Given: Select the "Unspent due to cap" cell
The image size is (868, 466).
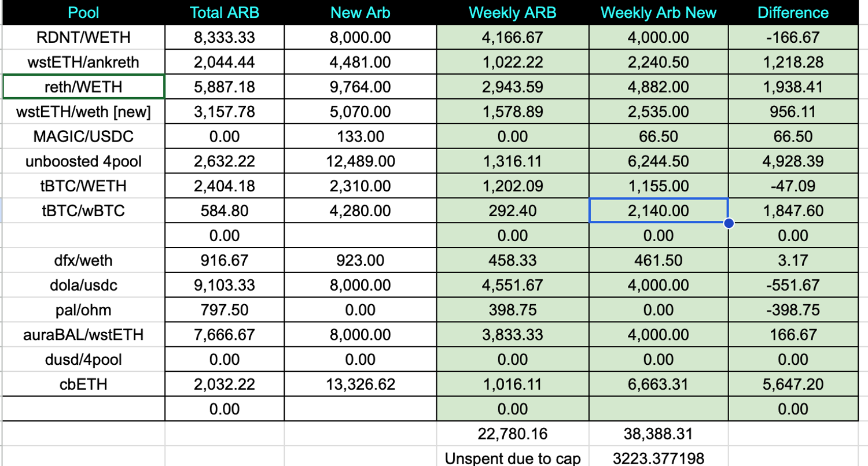Looking at the screenshot, I should 513,459.
